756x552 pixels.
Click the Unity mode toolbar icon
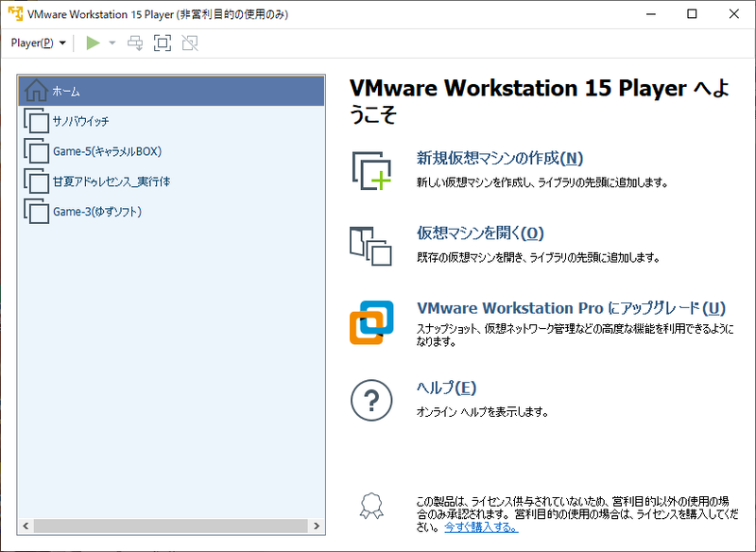(x=190, y=43)
